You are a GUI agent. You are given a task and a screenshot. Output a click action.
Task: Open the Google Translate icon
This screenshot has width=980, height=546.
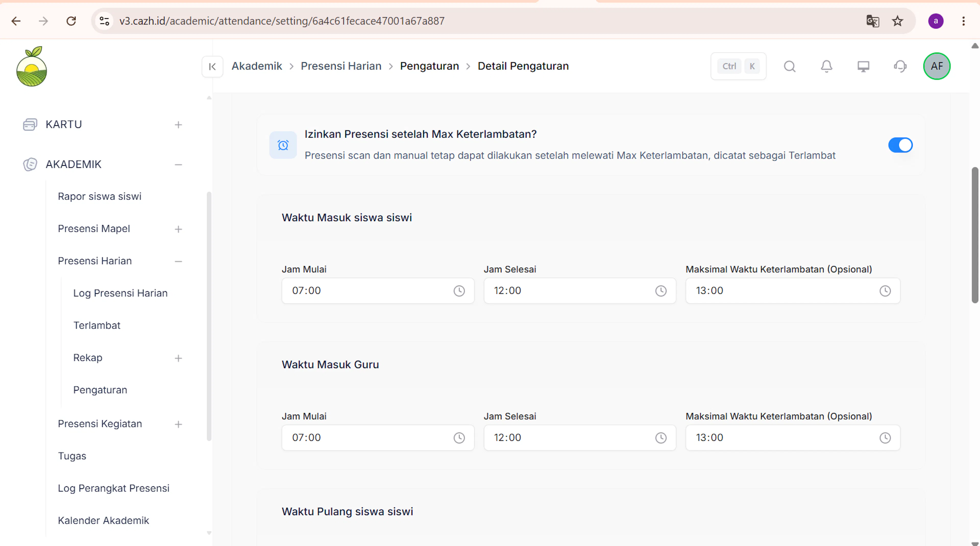[x=873, y=21]
